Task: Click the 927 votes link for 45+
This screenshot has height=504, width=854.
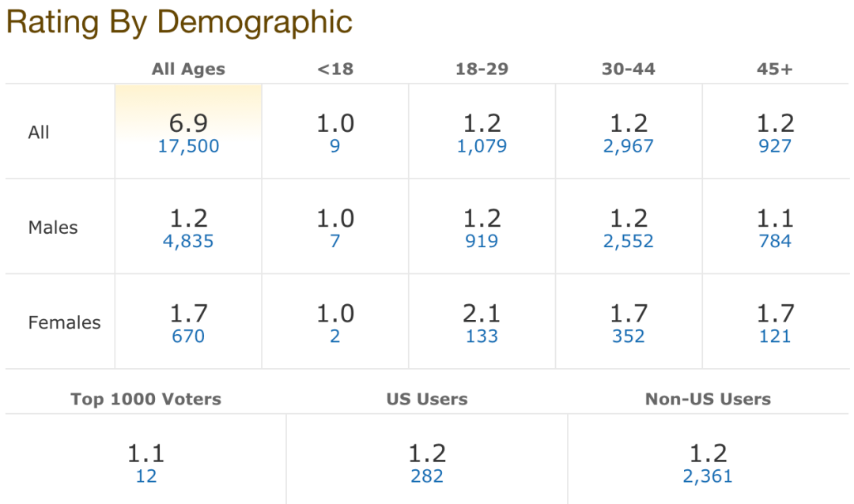Action: pos(774,146)
